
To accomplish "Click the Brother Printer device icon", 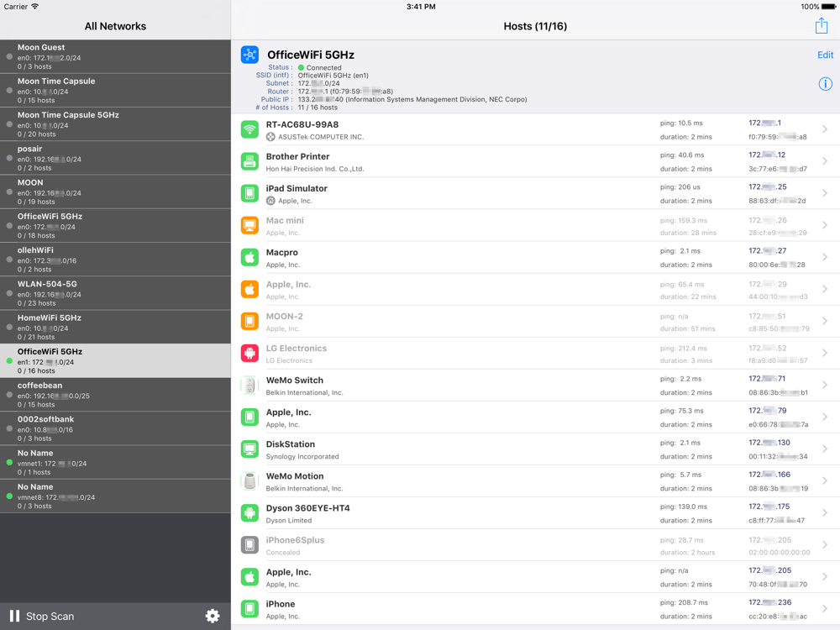I will coord(249,161).
